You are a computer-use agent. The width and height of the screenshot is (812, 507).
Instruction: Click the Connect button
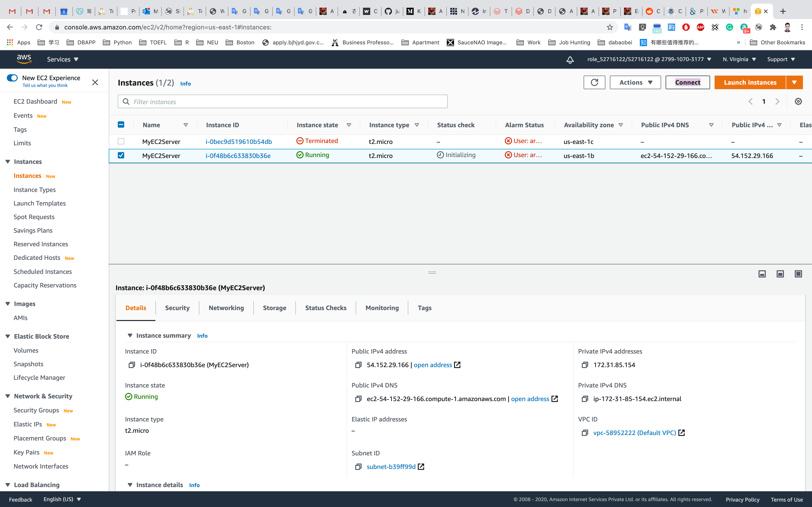click(x=688, y=82)
